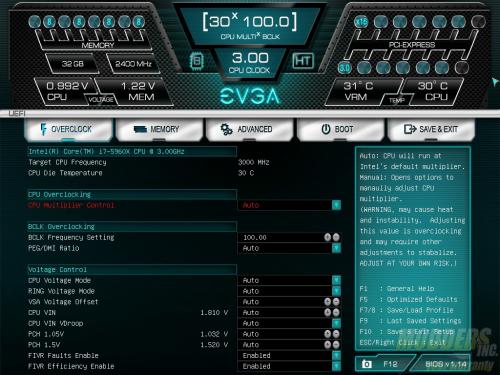Click the power icon on Boot tab
Viewport: 500px width, 375px height.
pos(326,129)
